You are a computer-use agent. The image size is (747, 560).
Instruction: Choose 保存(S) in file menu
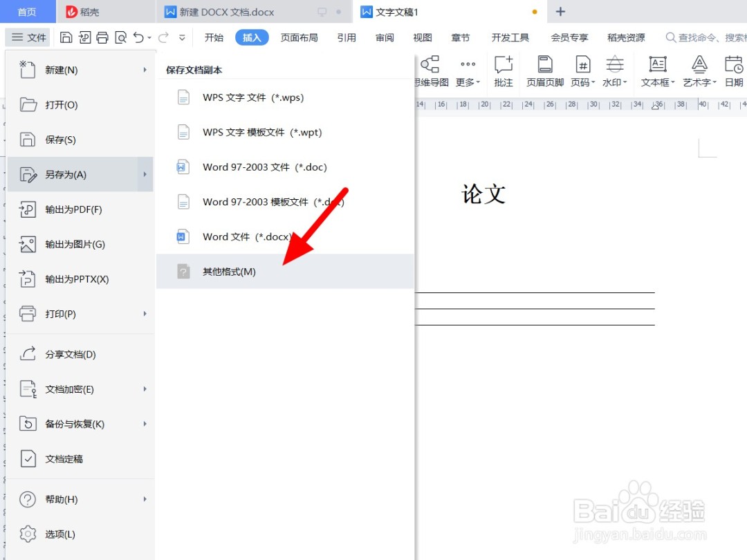80,140
